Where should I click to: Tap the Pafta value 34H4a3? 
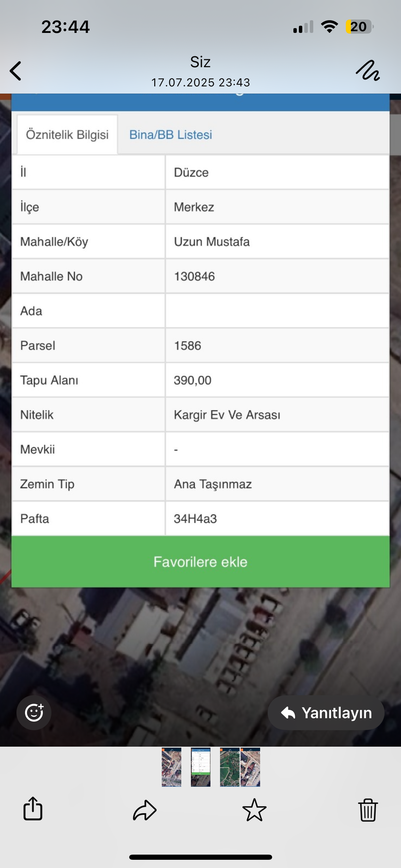[x=277, y=519]
